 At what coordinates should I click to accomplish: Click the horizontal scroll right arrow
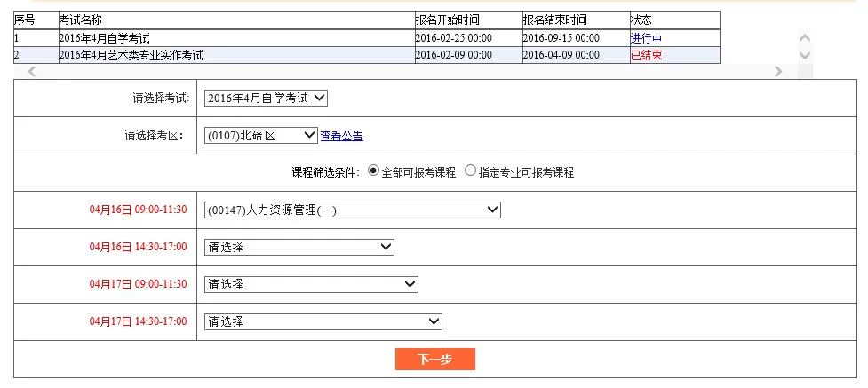click(778, 72)
